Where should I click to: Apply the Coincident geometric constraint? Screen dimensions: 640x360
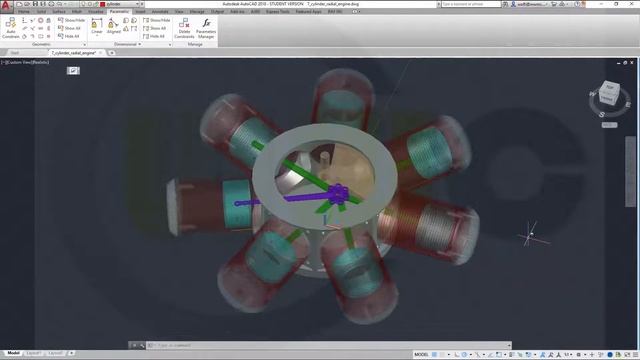pos(24,20)
